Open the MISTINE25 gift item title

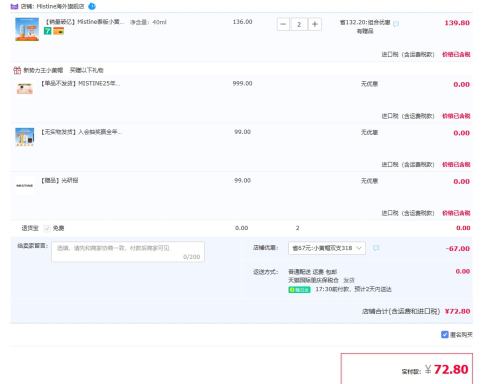80,83
